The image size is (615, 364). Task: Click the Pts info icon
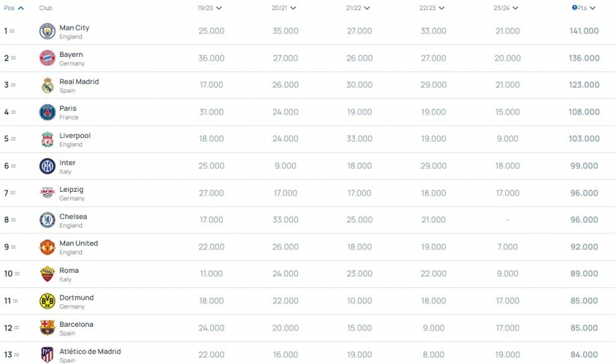(574, 7)
